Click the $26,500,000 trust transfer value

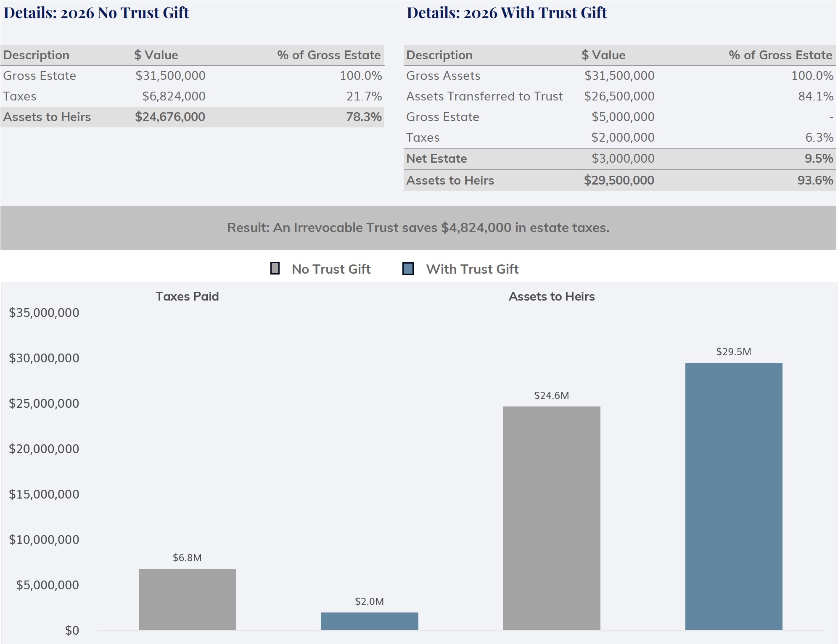coord(619,96)
